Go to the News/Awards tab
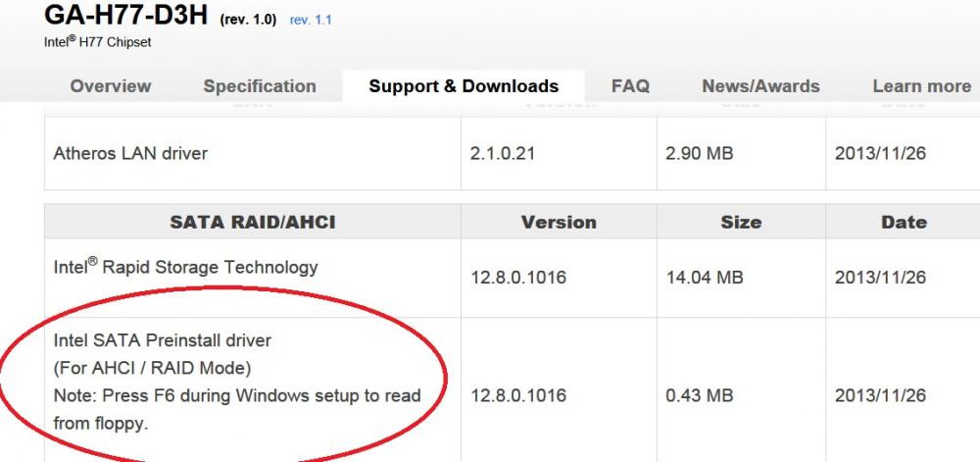Viewport: 980px width, 462px height. pyautogui.click(x=760, y=86)
